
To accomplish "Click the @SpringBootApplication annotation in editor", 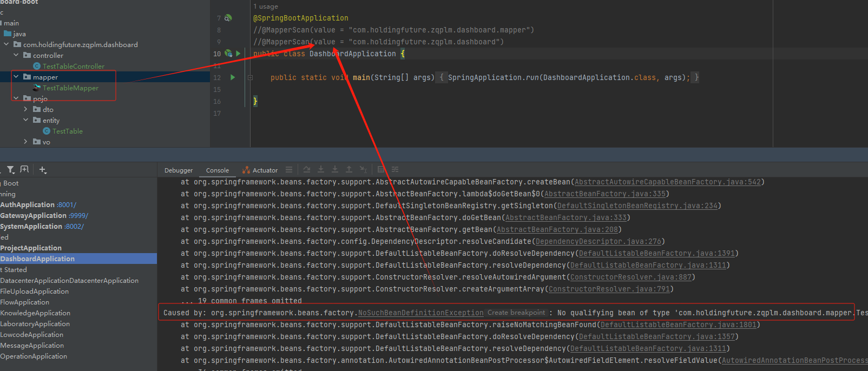I will pos(301,18).
